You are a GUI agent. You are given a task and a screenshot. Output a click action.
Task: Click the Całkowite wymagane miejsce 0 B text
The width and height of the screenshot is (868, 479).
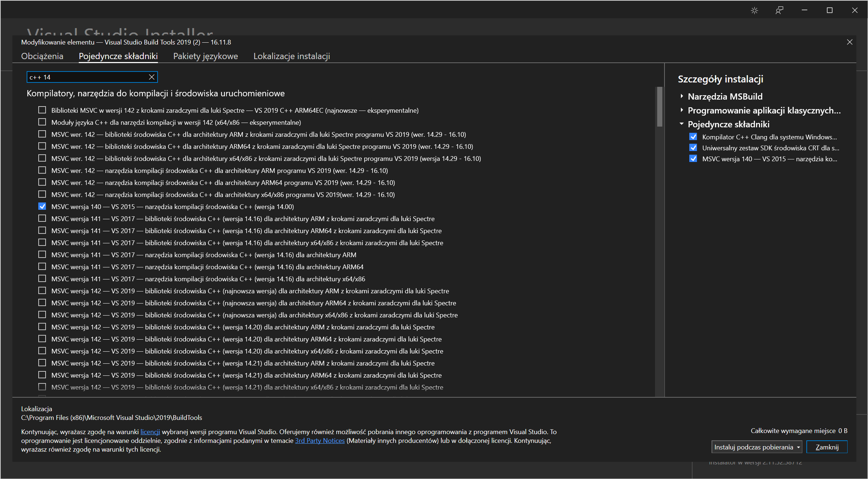click(799, 431)
